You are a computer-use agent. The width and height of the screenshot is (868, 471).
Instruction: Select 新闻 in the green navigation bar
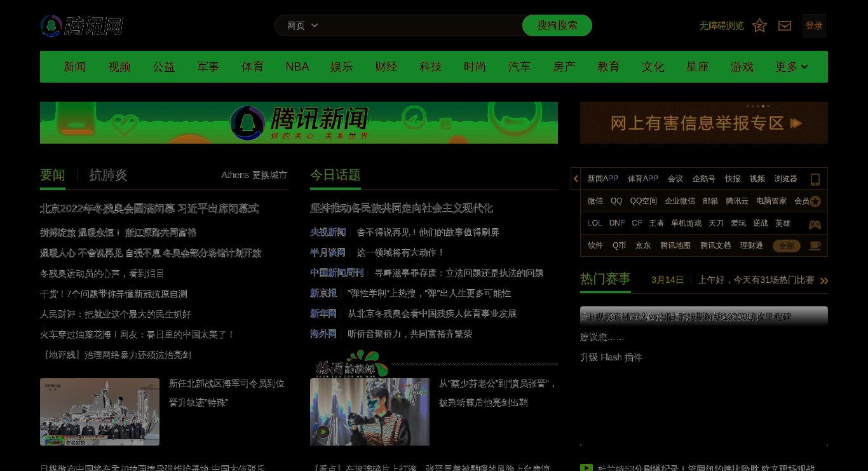pyautogui.click(x=75, y=67)
